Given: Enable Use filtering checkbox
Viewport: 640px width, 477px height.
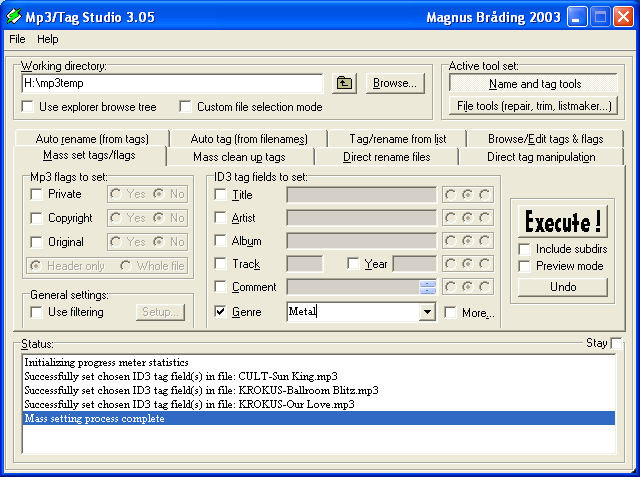Looking at the screenshot, I should pos(37,313).
